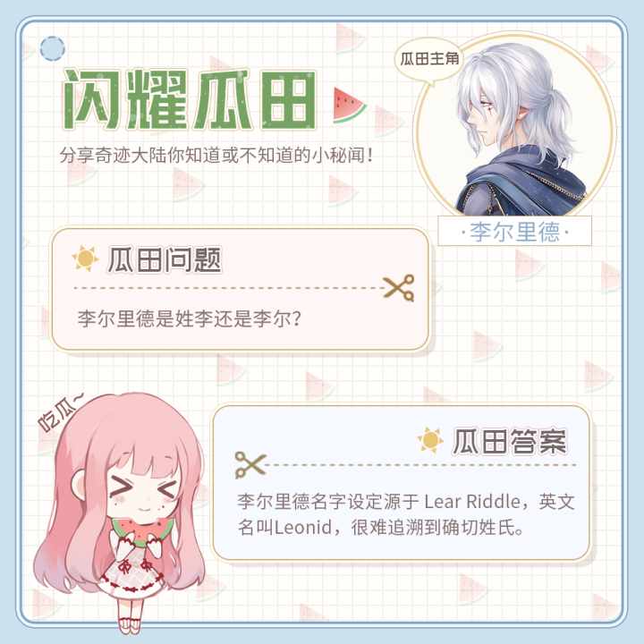
Task: Click the subtitle 分享奇迹大陆你知道或不知道的小秘闻
Action: click(x=216, y=156)
